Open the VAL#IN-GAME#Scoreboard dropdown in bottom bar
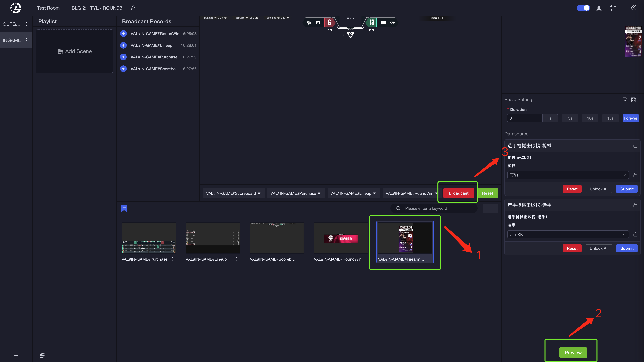 233,193
